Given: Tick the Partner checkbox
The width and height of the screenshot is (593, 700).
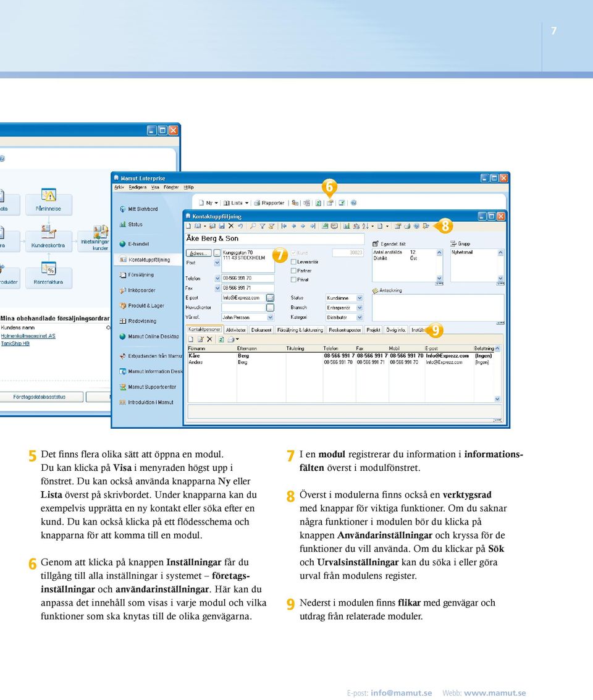Looking at the screenshot, I should pyautogui.click(x=293, y=271).
